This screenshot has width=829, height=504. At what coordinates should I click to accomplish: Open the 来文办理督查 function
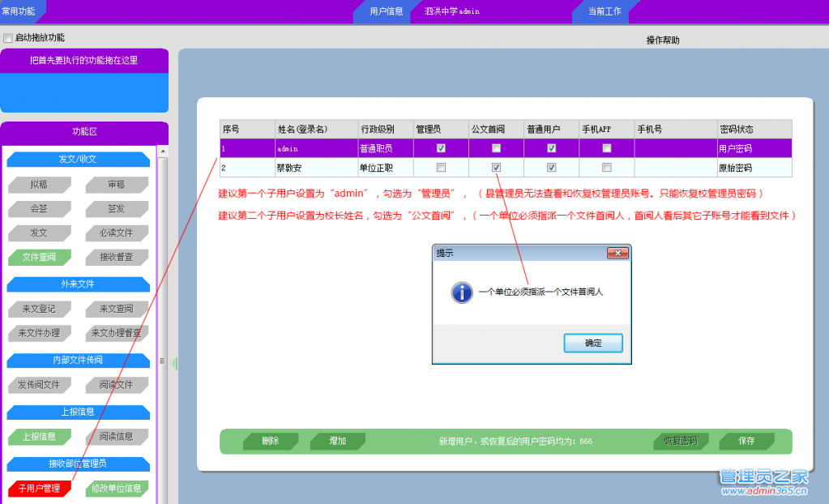click(x=117, y=333)
